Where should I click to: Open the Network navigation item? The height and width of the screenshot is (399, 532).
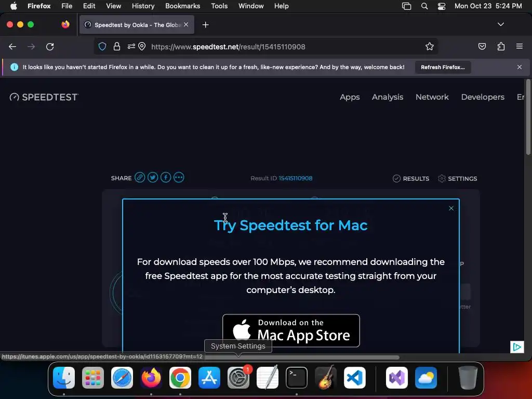pyautogui.click(x=432, y=97)
